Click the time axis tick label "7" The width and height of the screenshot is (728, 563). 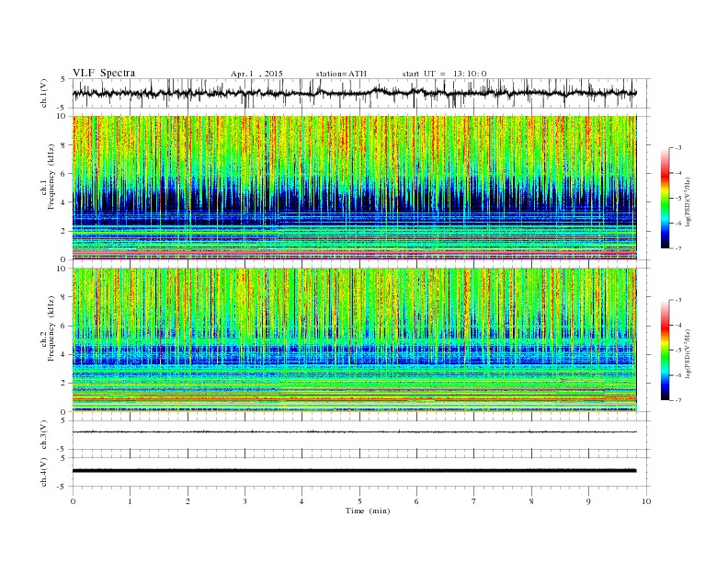point(474,501)
